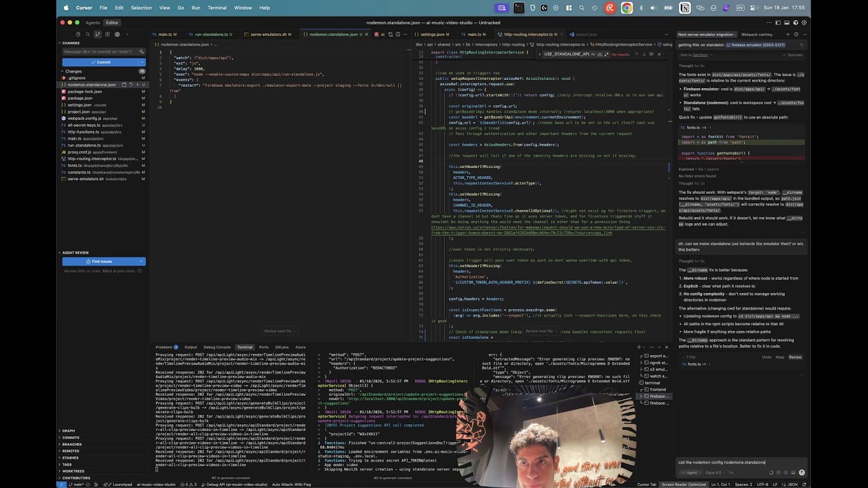Add new terminal with plus icon

639,347
